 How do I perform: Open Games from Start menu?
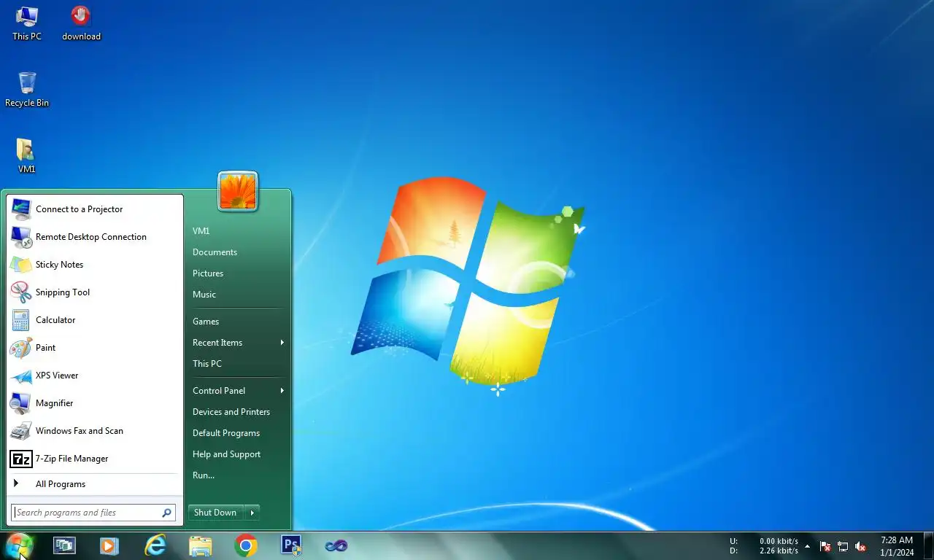238,322
